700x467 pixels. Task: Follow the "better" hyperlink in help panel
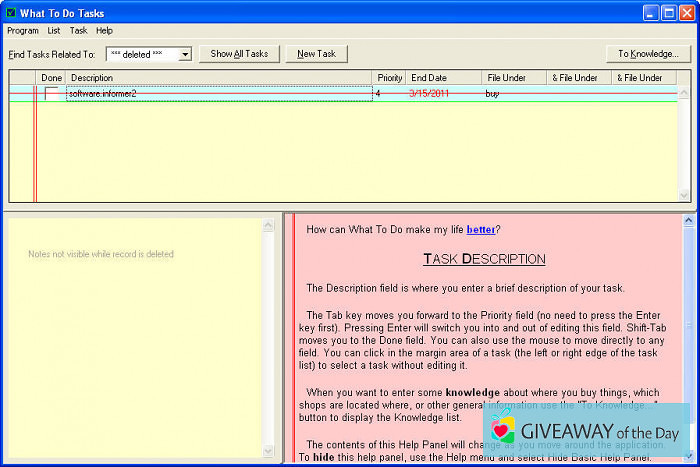pos(480,230)
